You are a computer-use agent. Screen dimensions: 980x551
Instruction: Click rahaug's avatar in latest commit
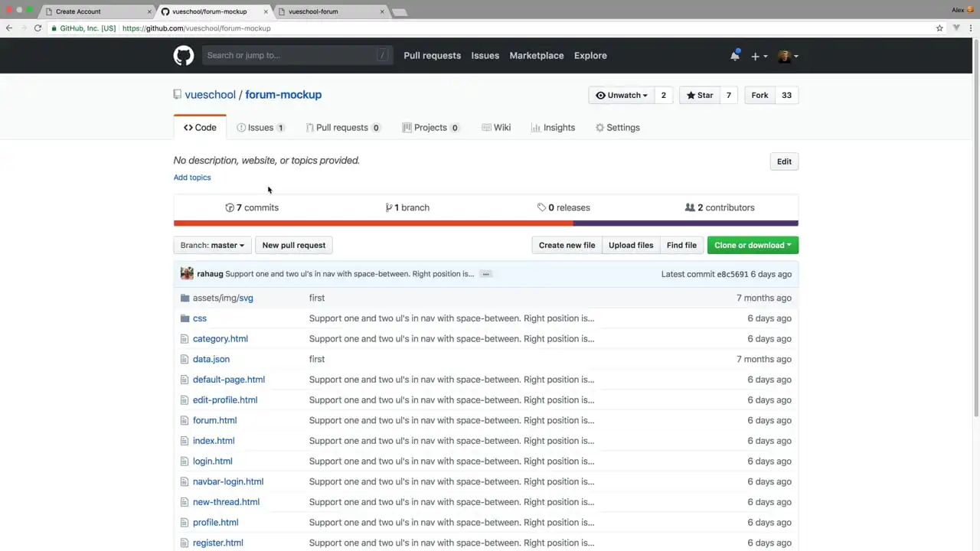coord(187,273)
